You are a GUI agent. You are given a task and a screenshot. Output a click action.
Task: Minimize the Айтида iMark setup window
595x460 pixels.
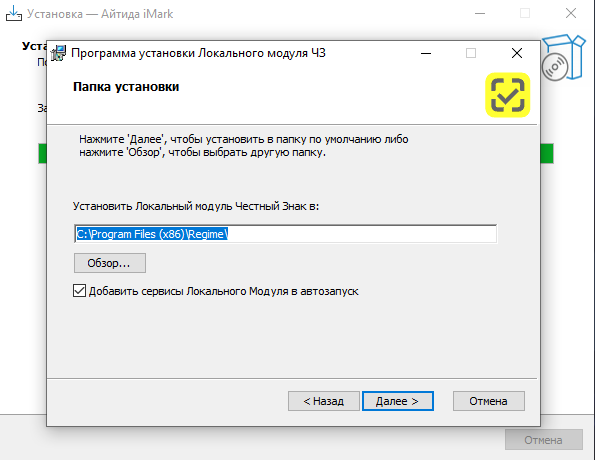click(x=480, y=14)
